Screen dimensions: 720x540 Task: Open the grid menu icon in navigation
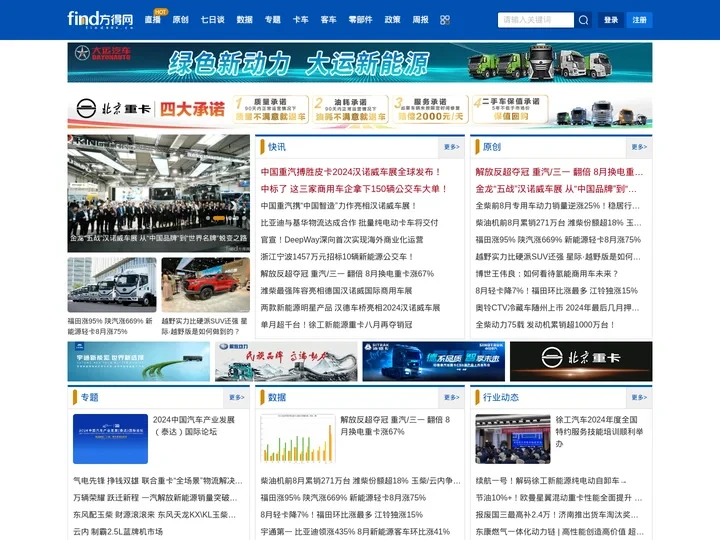click(444, 20)
